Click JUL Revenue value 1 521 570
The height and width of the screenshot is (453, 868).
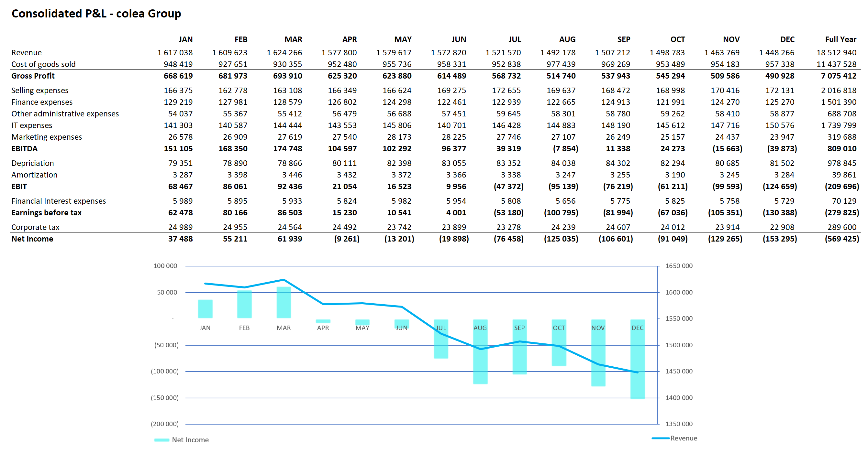click(x=503, y=52)
